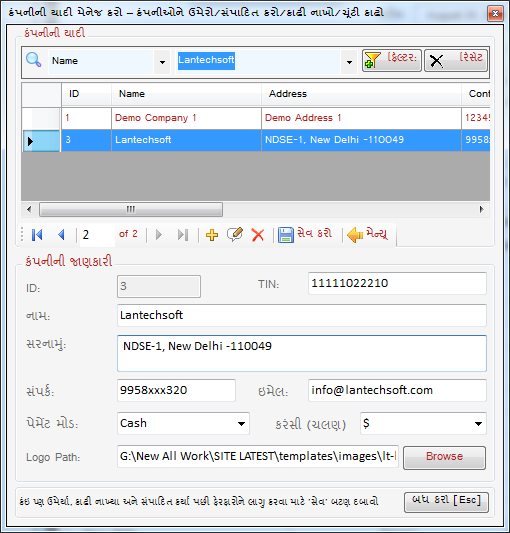Screen dimensions: 510x533
Task: Click the contact field 9958xxx320
Action: 176,391
